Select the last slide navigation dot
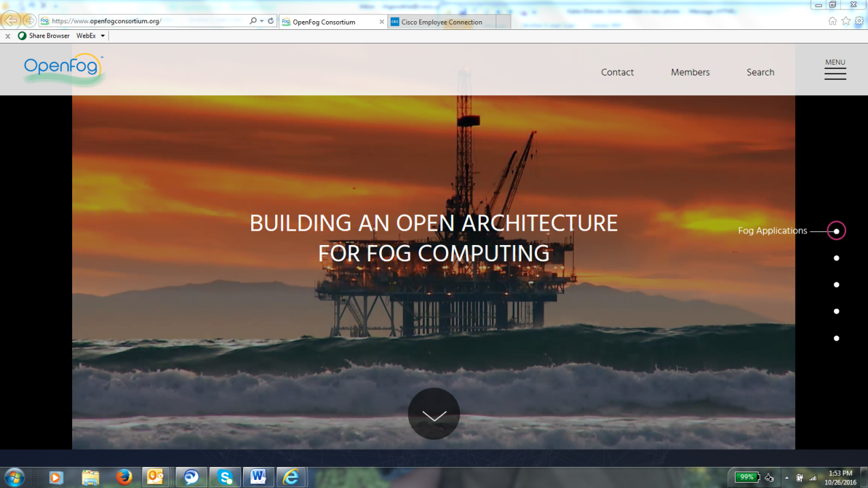Viewport: 868px width, 488px height. [836, 338]
